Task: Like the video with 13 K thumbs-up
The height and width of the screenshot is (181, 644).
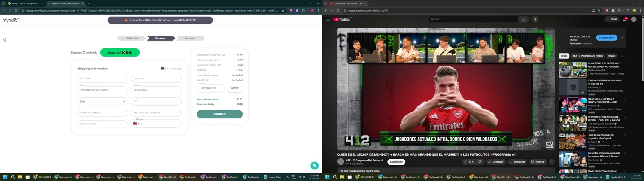Action: click(468, 162)
